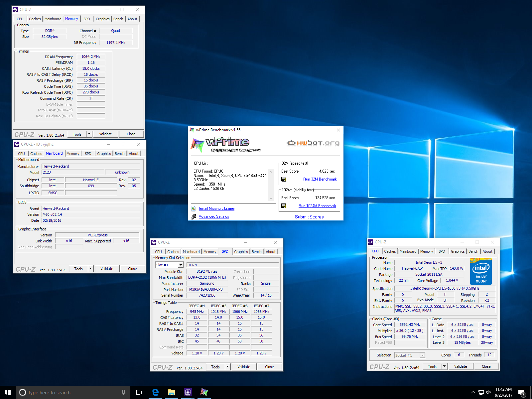Click Close button in SPD window
Screen dimensions: 532x399
pos(269,367)
